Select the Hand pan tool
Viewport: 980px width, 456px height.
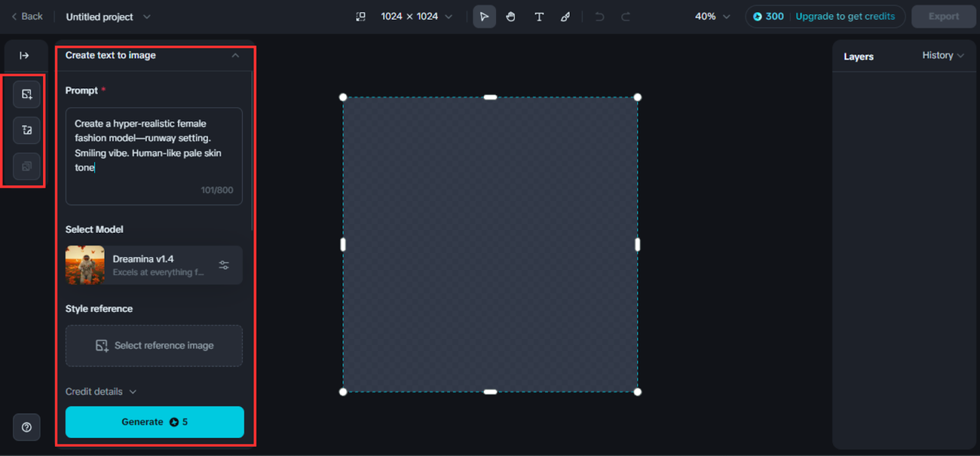[511, 16]
